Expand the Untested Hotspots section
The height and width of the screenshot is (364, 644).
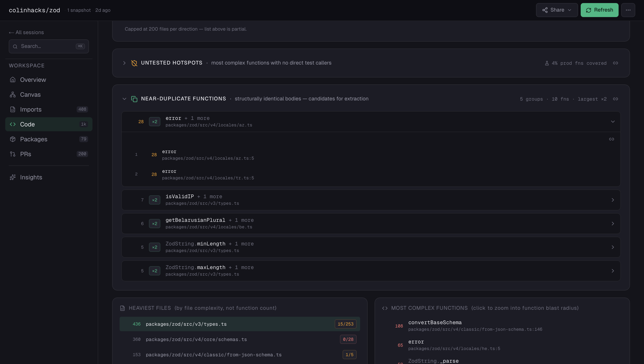(124, 63)
